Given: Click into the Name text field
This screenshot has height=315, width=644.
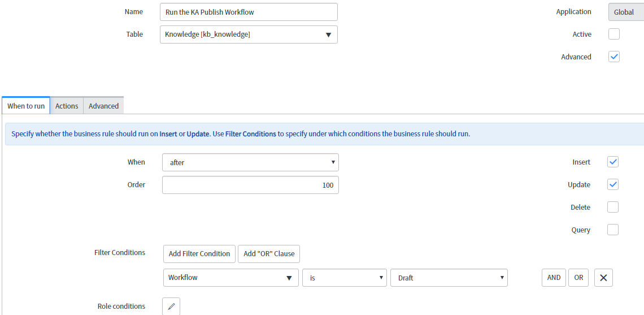Looking at the screenshot, I should point(249,12).
